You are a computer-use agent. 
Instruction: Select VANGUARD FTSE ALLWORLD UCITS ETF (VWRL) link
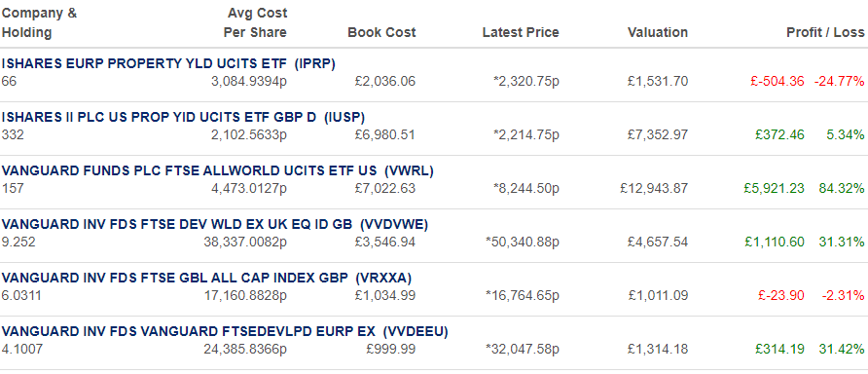pyautogui.click(x=218, y=171)
